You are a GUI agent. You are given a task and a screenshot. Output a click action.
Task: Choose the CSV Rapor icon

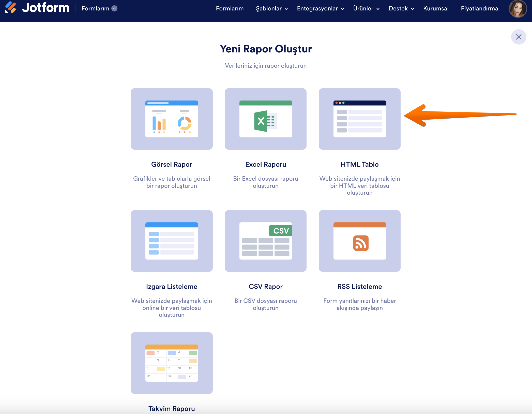(x=265, y=241)
